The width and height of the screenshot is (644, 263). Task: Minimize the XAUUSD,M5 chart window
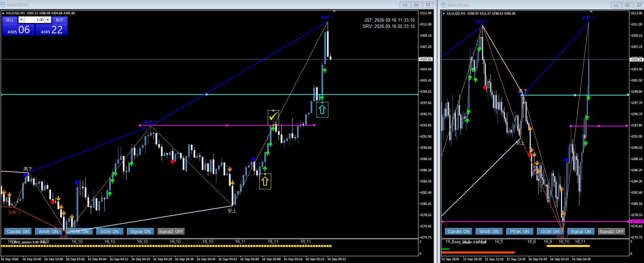tap(616, 5)
